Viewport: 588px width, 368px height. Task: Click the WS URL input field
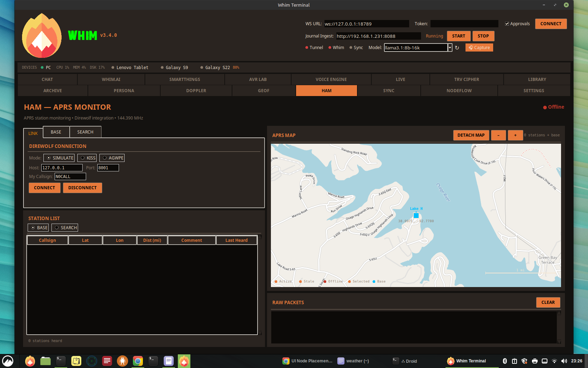pos(366,24)
